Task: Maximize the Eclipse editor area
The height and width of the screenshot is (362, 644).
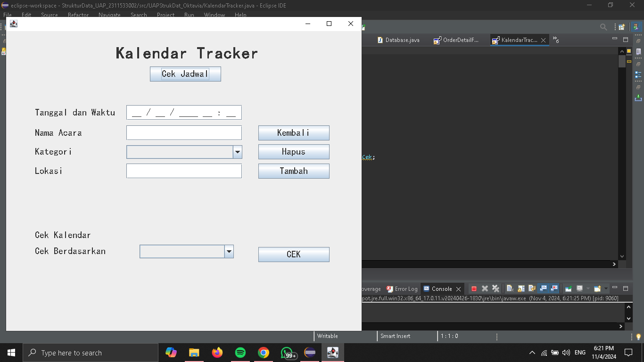Action: 626,40
